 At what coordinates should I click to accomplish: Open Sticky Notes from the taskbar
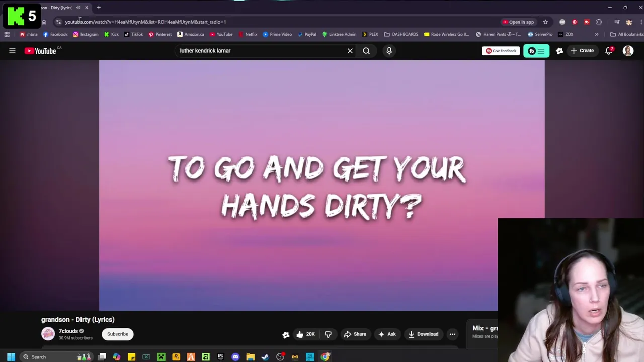131,357
